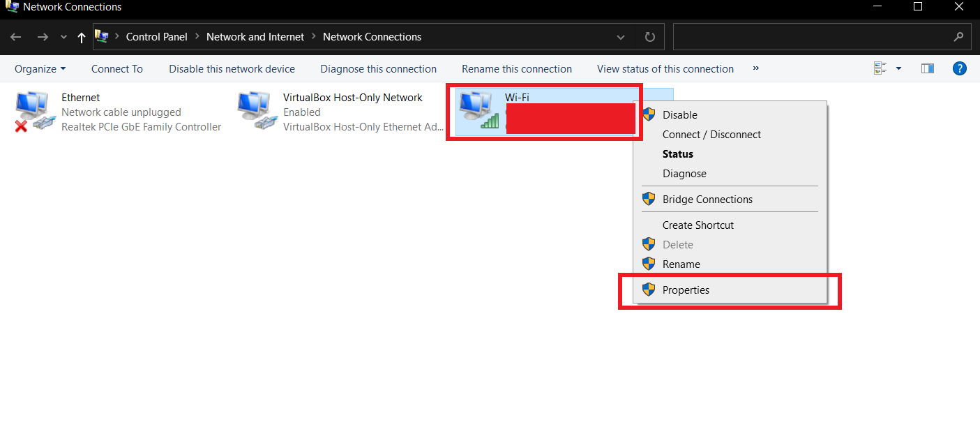Refresh the Network Connections view
Image resolution: width=980 pixels, height=427 pixels.
click(x=650, y=37)
